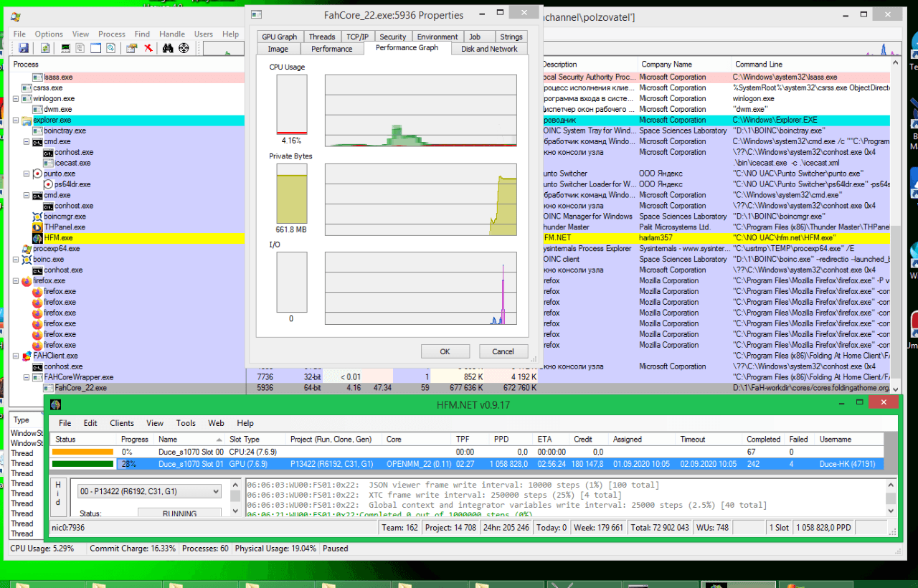The image size is (918, 588).
Task: Open the Find menu in Process Explorer
Action: point(142,34)
